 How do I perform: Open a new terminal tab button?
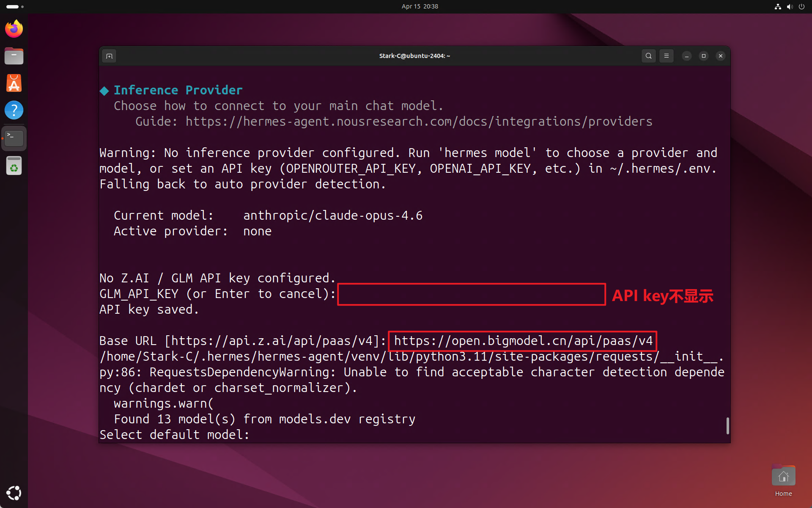[x=109, y=56]
